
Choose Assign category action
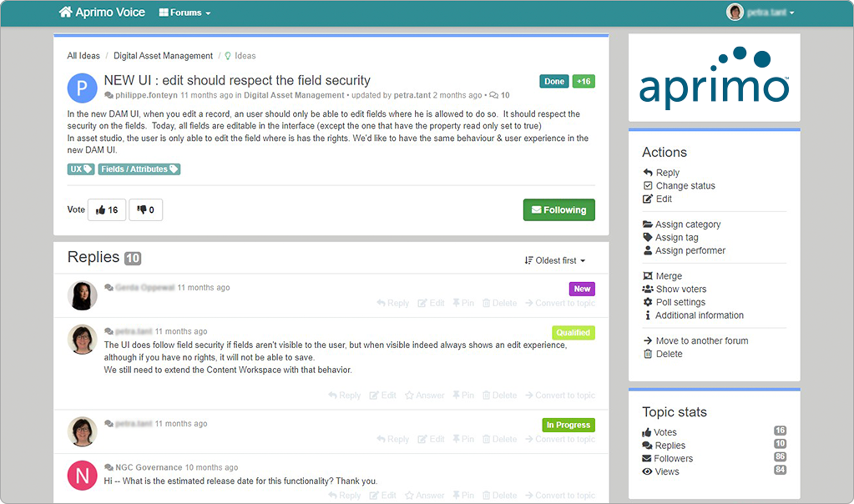(x=682, y=224)
